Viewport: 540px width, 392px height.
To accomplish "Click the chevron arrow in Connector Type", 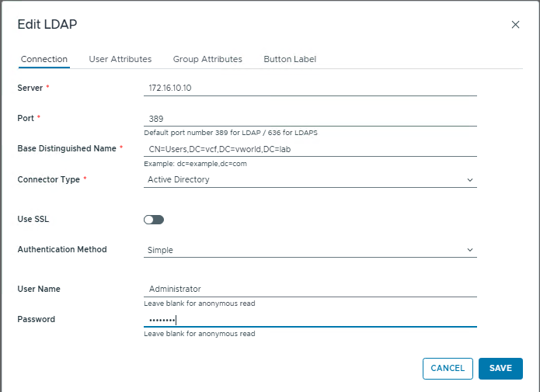I will pyautogui.click(x=469, y=180).
